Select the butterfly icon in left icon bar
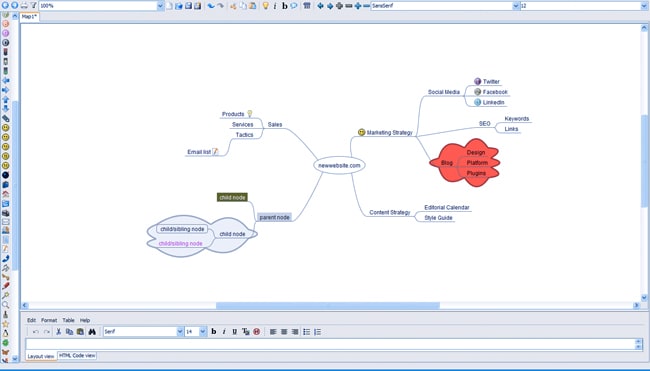 coord(5,352)
